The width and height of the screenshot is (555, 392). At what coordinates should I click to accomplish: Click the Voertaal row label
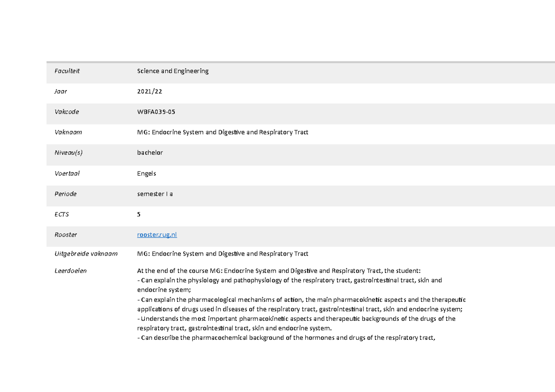pyautogui.click(x=67, y=173)
